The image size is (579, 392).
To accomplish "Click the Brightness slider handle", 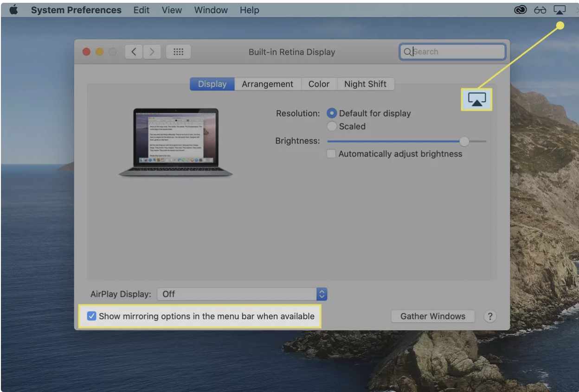I will (x=464, y=141).
